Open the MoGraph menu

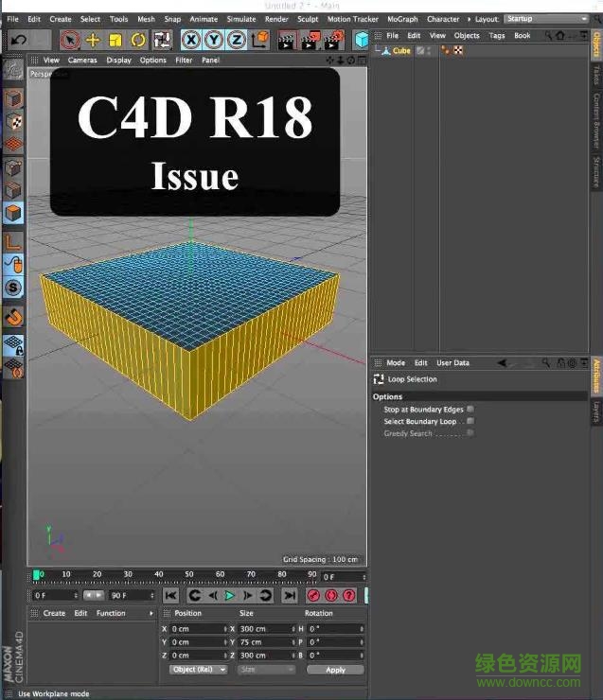(401, 19)
